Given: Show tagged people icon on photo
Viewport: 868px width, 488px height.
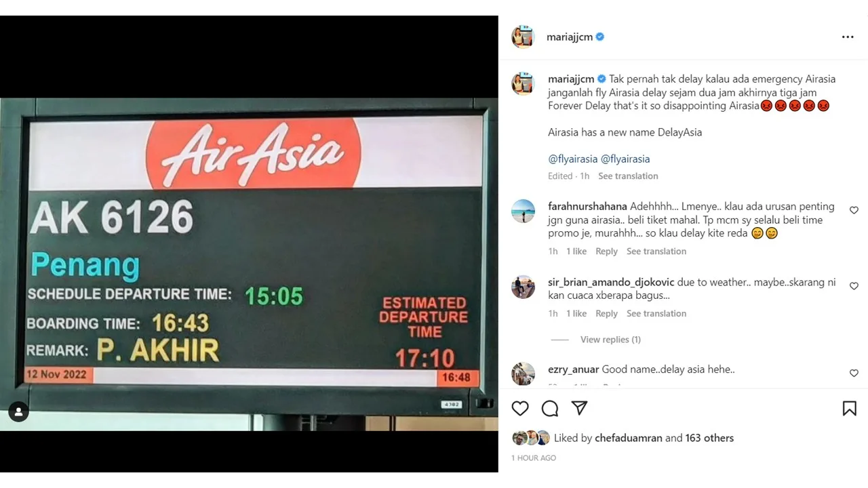Looking at the screenshot, I should (18, 411).
